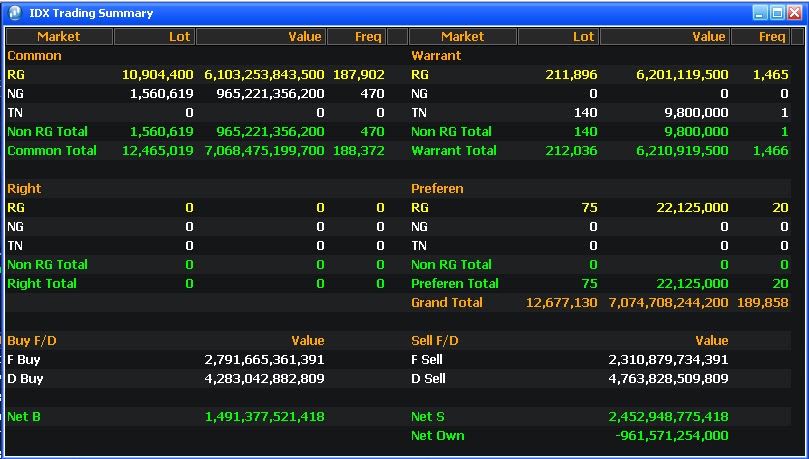Select the Preferen Total row label

coord(454,283)
